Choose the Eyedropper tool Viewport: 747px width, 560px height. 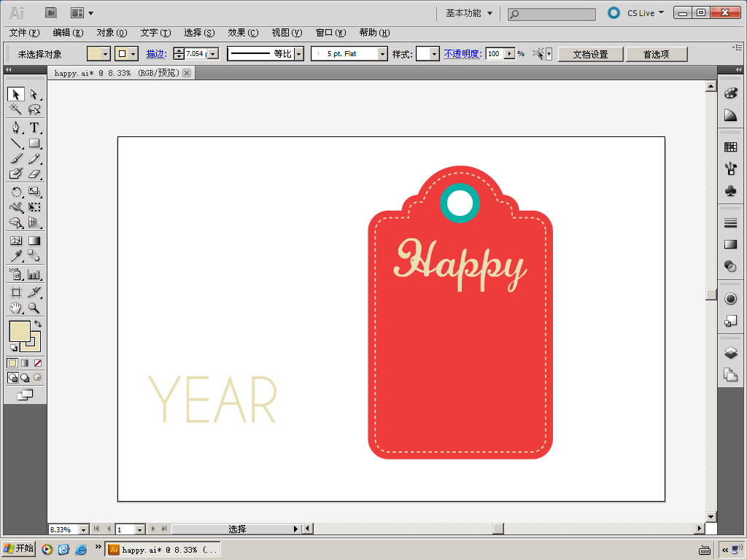point(15,256)
